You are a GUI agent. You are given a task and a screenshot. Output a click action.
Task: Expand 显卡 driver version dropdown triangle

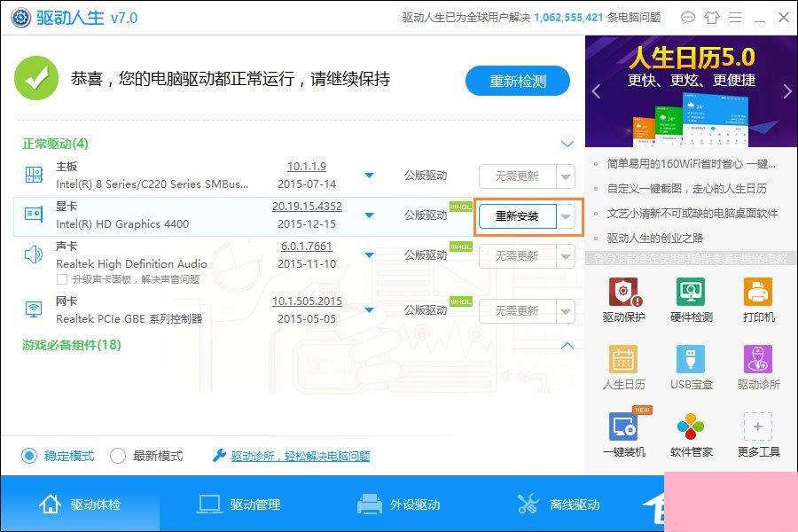tap(370, 215)
